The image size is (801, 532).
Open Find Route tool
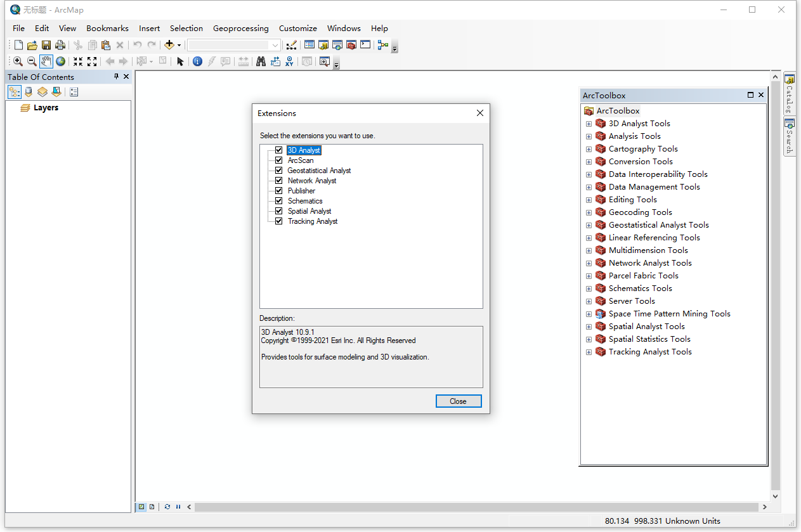(x=275, y=62)
